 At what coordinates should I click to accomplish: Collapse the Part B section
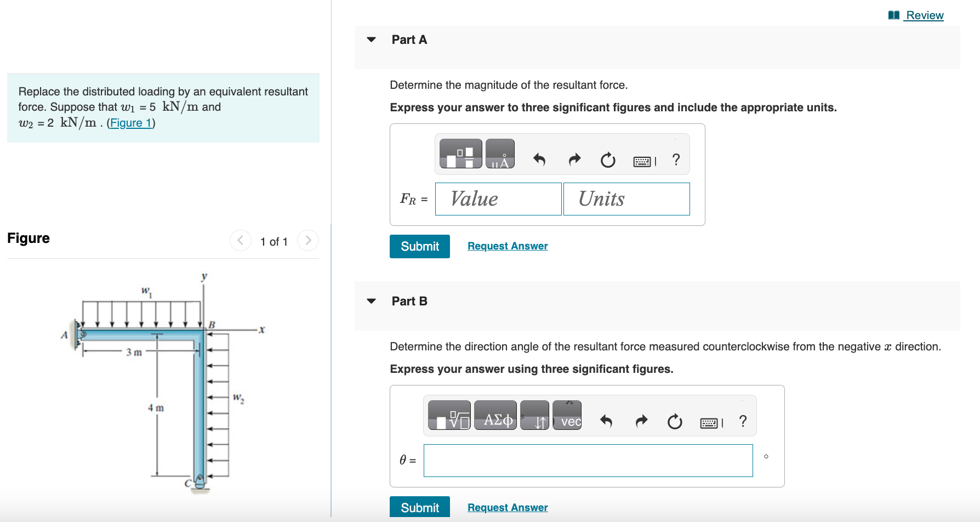371,301
